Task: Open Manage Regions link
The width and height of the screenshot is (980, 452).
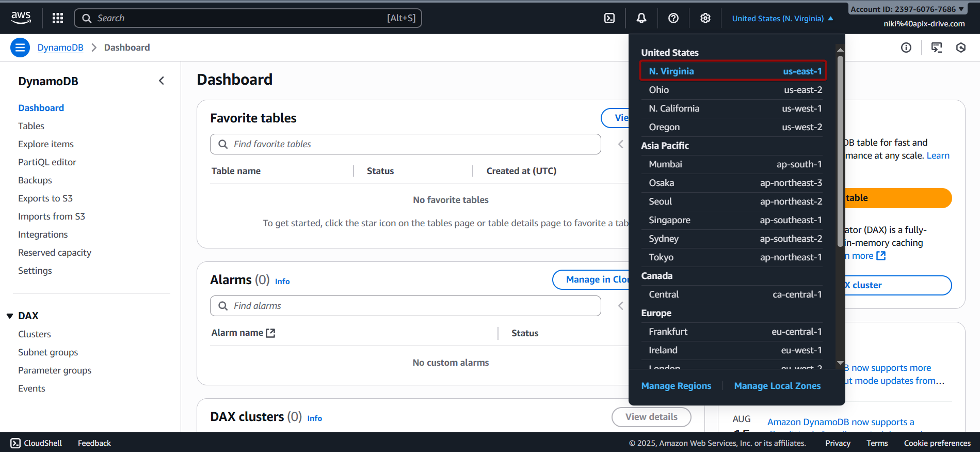Action: click(676, 386)
